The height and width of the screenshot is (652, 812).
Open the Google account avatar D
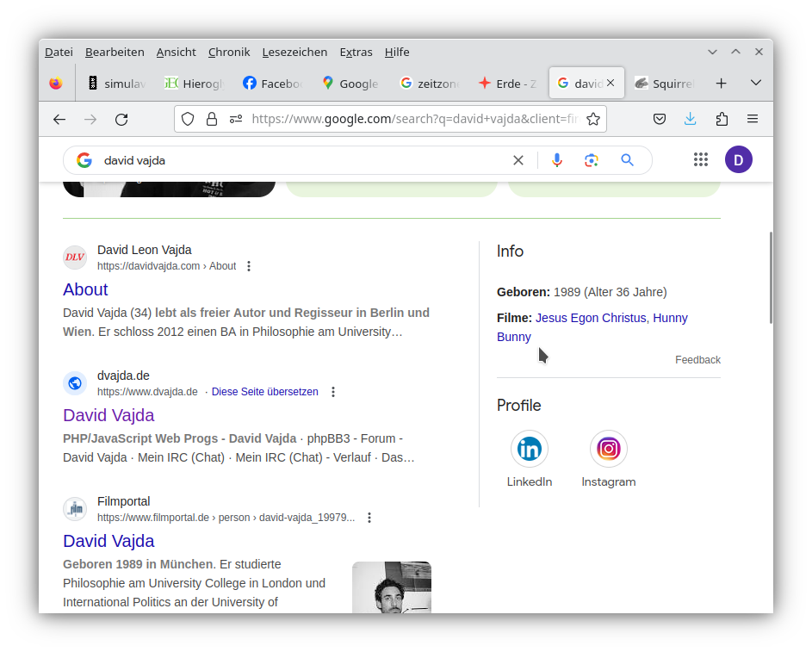pos(738,159)
